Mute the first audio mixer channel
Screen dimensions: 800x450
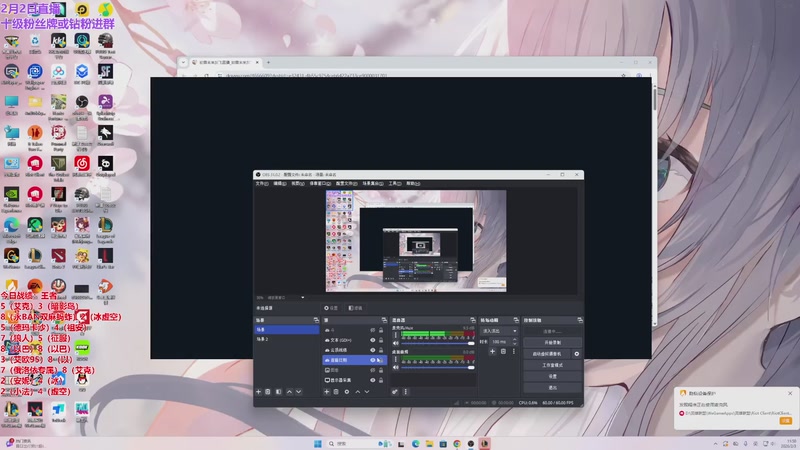(395, 343)
